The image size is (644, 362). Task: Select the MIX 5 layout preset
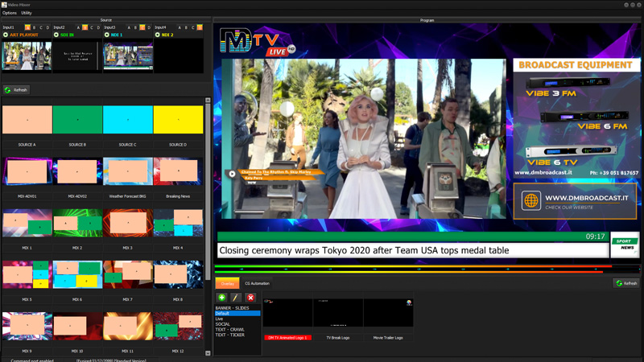(27, 274)
